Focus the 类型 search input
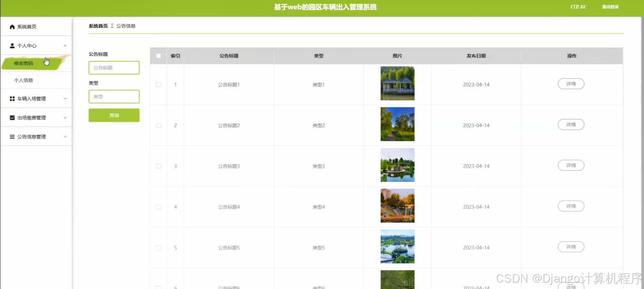This screenshot has width=644, height=289. [114, 96]
